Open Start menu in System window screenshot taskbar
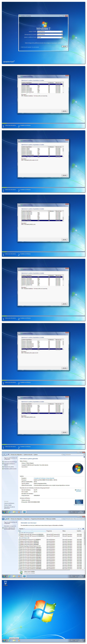Image resolution: width=87 pixels, height=644 pixels. pyautogui.click(x=4, y=512)
